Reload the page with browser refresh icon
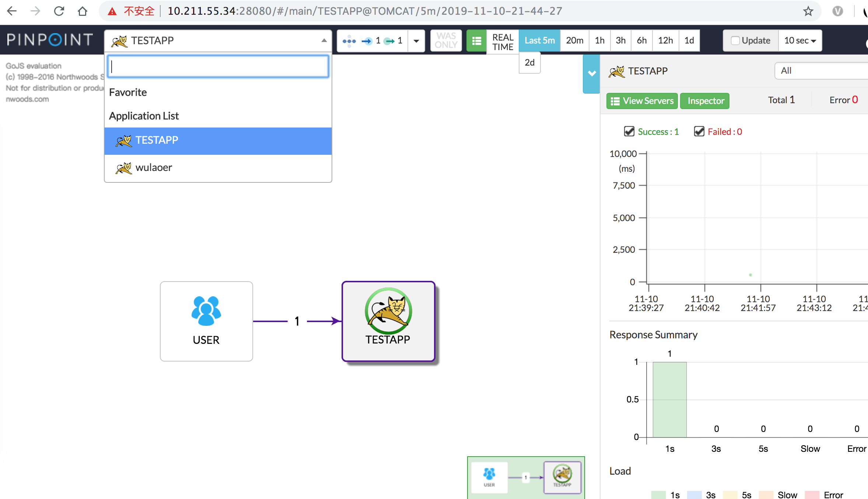Screen dimensions: 868x499 click(59, 11)
